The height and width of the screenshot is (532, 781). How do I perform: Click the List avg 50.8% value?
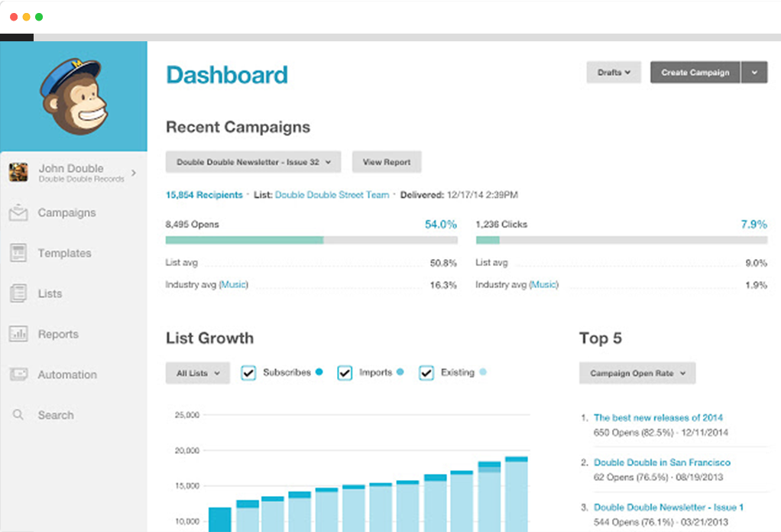tap(443, 262)
